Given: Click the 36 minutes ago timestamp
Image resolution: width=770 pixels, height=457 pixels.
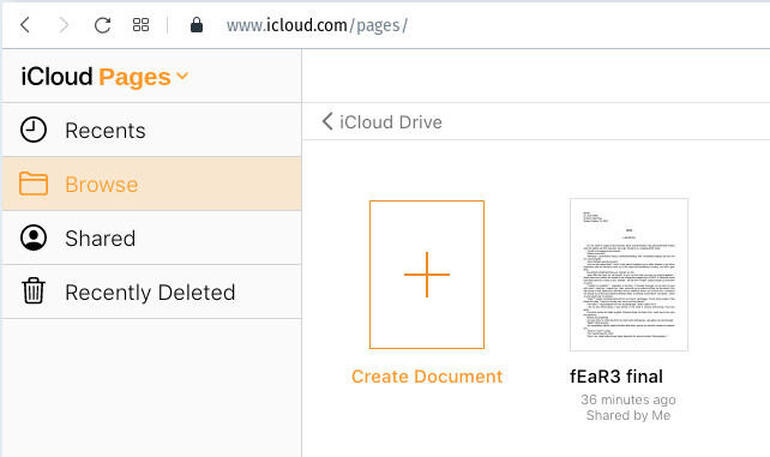Looking at the screenshot, I should coord(628,400).
